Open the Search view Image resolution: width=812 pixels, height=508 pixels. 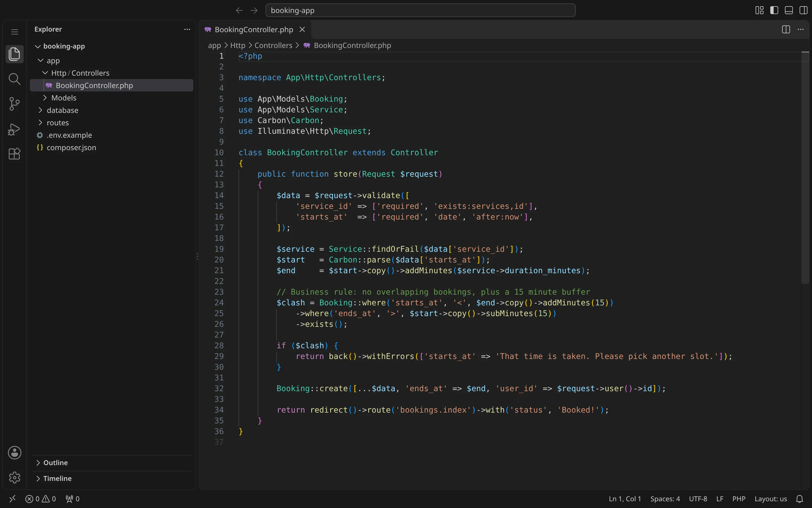pos(14,79)
